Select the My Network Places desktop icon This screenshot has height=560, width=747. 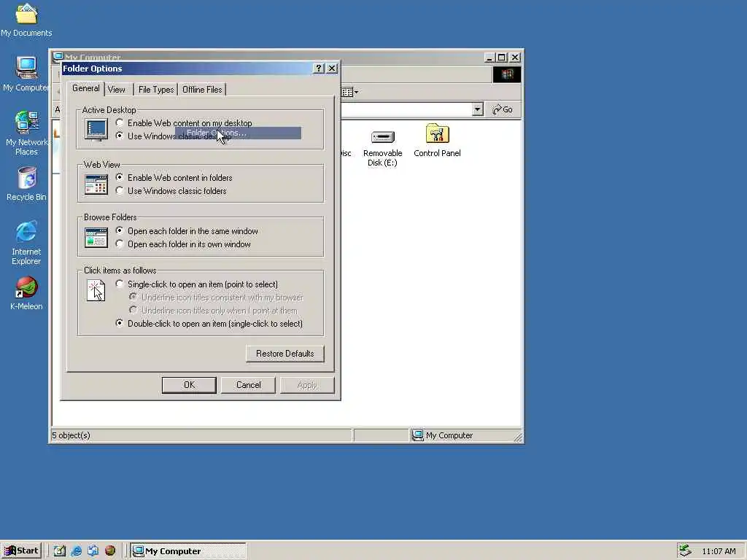[x=26, y=133]
